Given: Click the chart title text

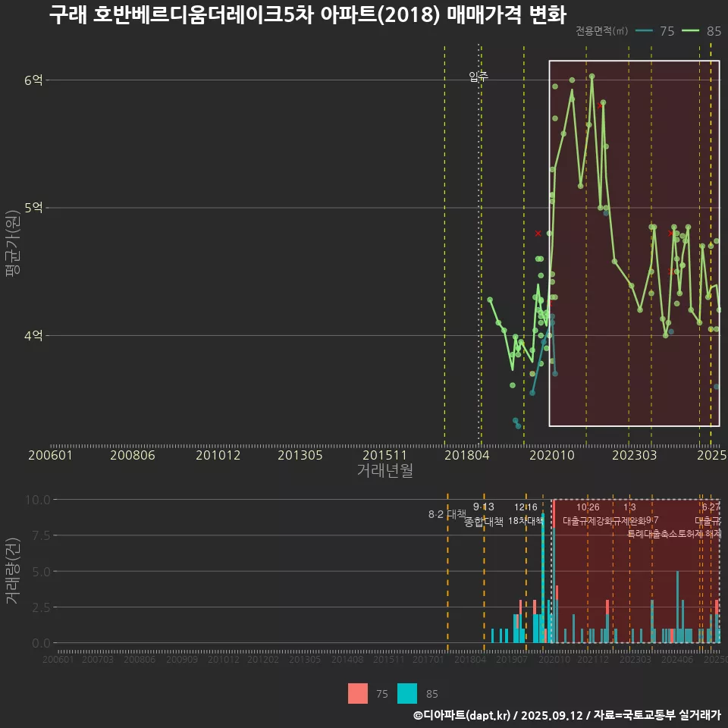Looking at the screenshot, I should [307, 15].
